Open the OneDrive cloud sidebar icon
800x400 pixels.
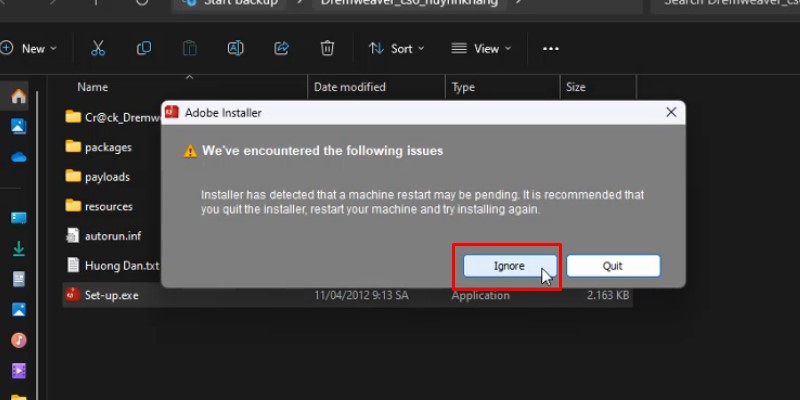pyautogui.click(x=18, y=157)
